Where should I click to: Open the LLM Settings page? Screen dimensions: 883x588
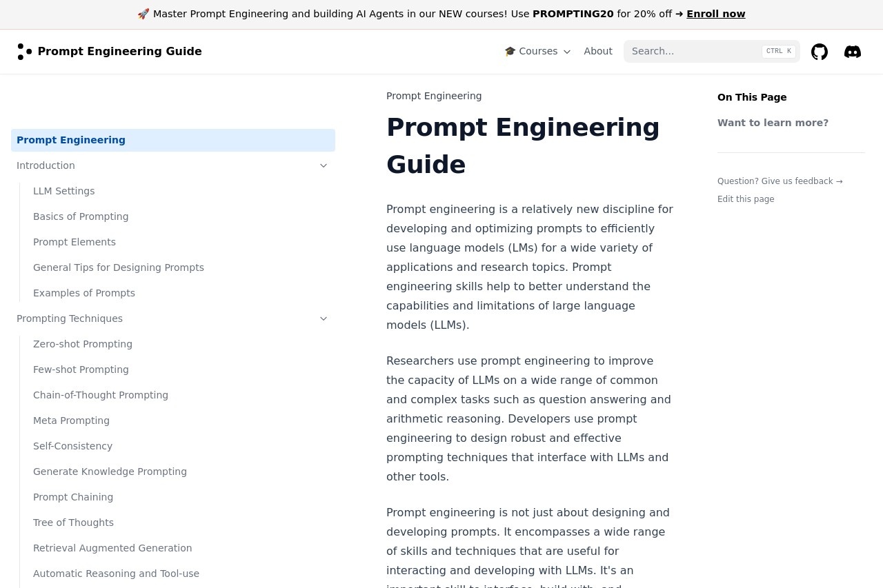(64, 191)
